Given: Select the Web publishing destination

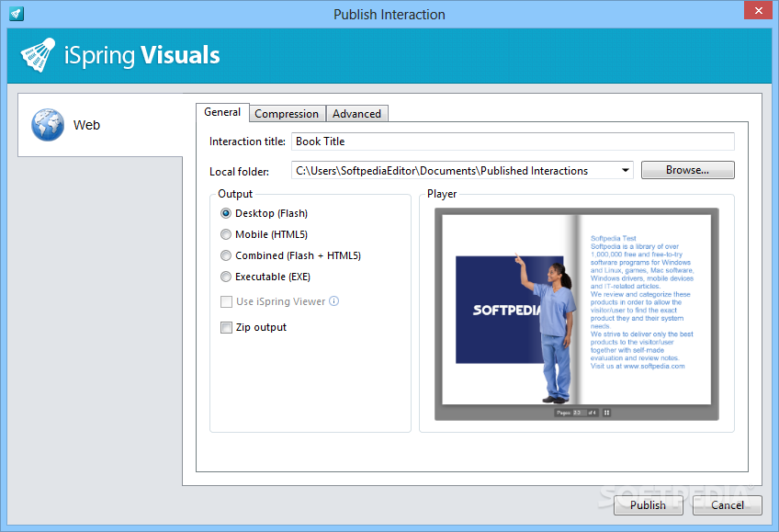Looking at the screenshot, I should point(100,125).
